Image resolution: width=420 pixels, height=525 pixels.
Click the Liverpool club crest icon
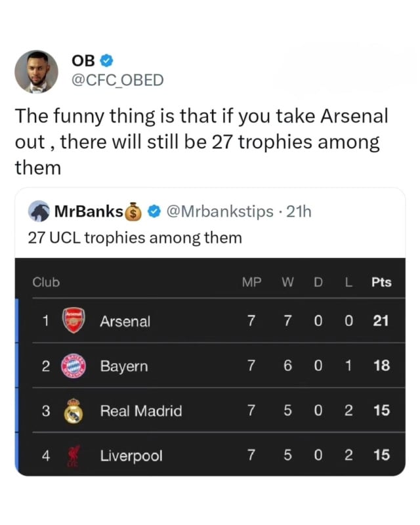pyautogui.click(x=73, y=455)
